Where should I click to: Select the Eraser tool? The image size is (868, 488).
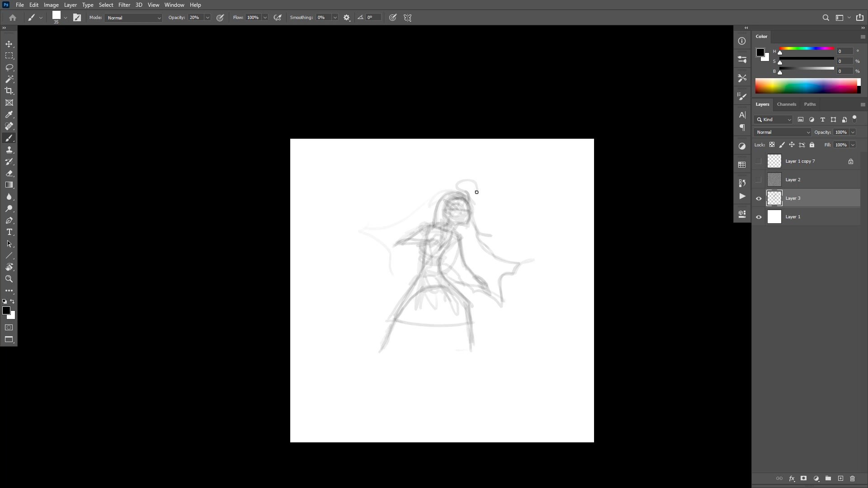pos(9,174)
